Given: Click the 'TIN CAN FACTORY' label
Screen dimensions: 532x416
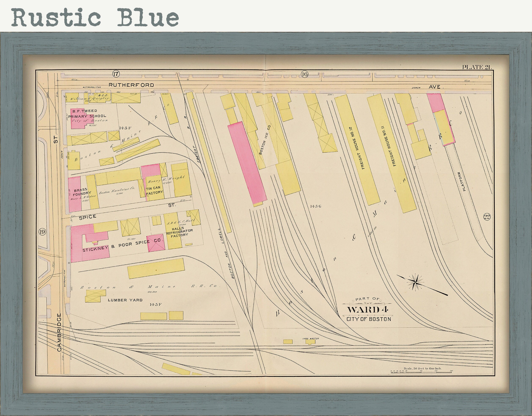Looking at the screenshot, I should coord(154,190).
